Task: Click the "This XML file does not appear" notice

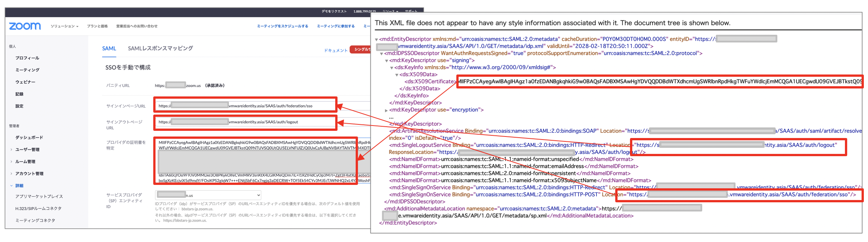Action: coord(552,23)
